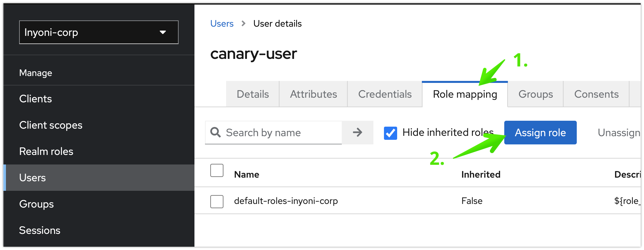Check the default-roles-inyoni-corp row checkbox
The height and width of the screenshot is (250, 644).
(217, 201)
